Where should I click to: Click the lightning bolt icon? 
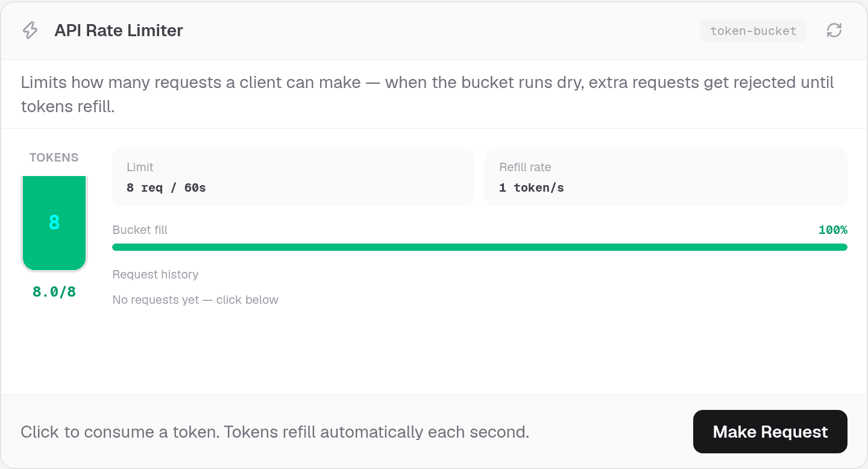[x=30, y=31]
